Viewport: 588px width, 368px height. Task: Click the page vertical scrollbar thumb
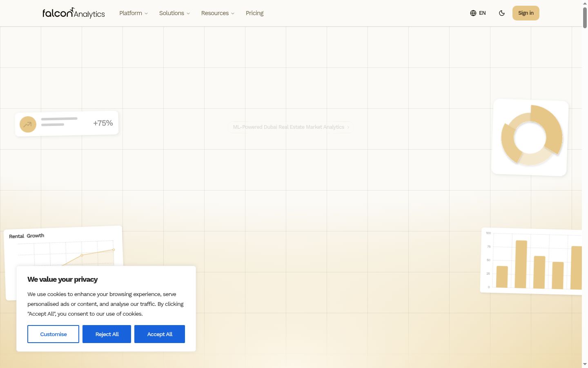585,18
